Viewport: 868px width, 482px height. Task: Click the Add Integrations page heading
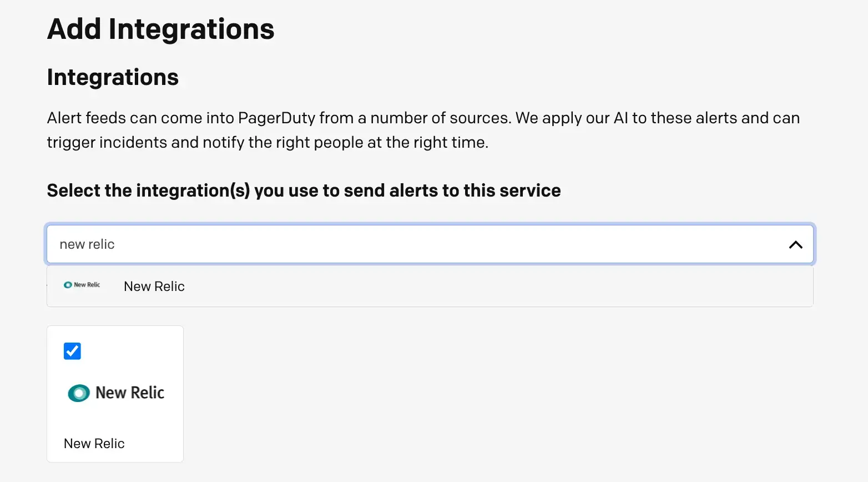pos(160,29)
